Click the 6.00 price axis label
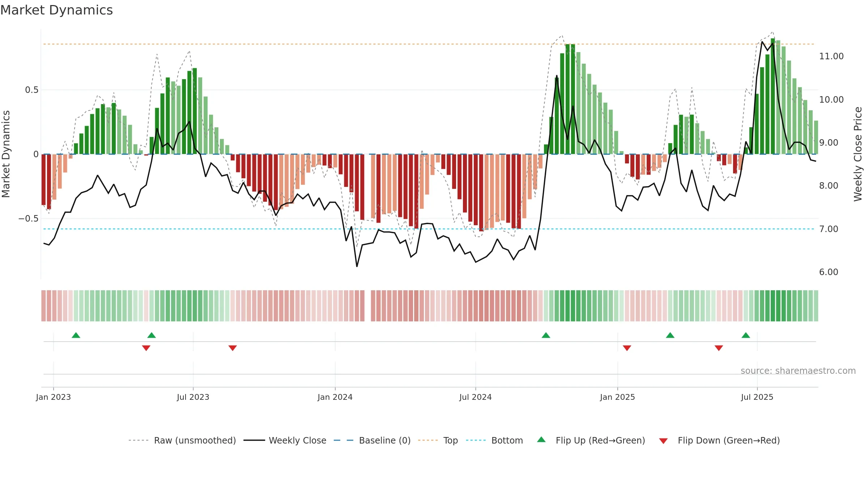Image resolution: width=868 pixels, height=488 pixels. point(829,272)
